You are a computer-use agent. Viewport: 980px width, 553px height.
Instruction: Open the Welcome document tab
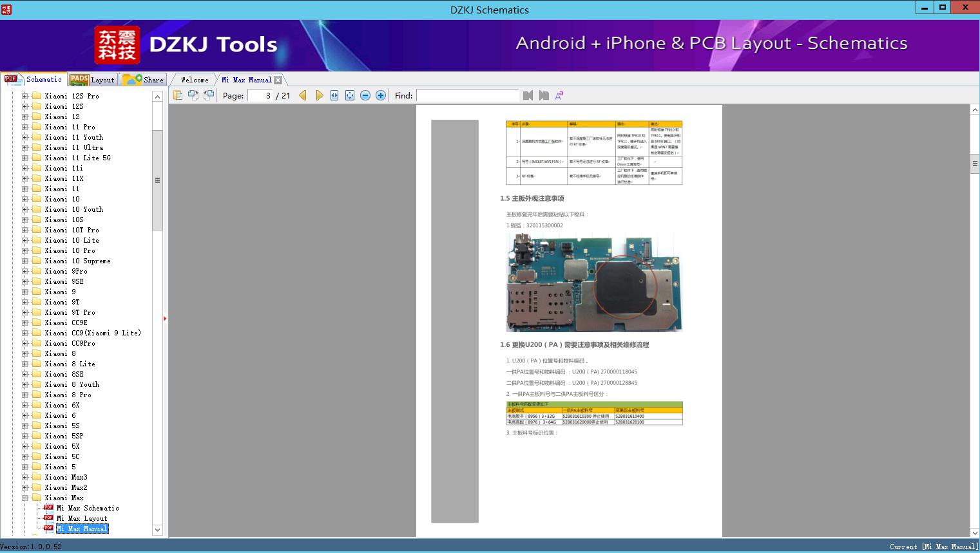pyautogui.click(x=194, y=80)
